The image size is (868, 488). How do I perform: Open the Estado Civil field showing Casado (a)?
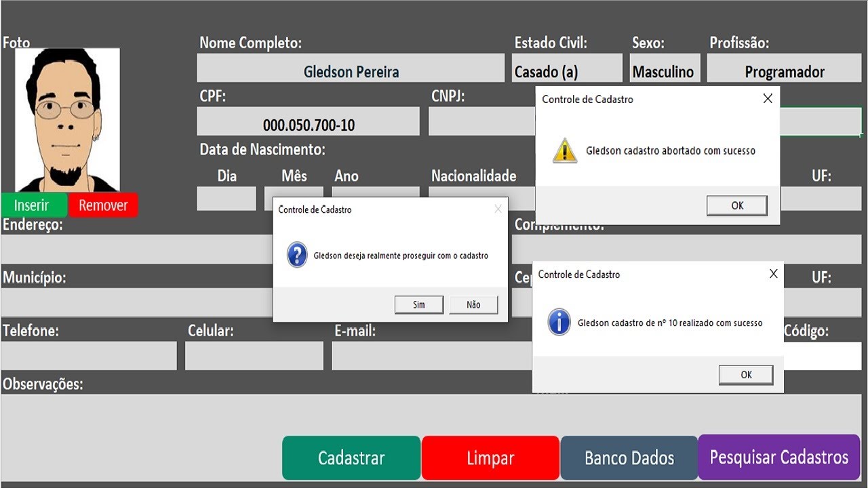567,68
